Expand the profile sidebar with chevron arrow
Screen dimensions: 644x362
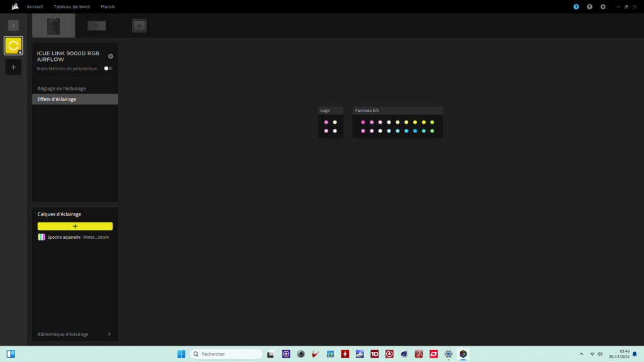[x=13, y=25]
